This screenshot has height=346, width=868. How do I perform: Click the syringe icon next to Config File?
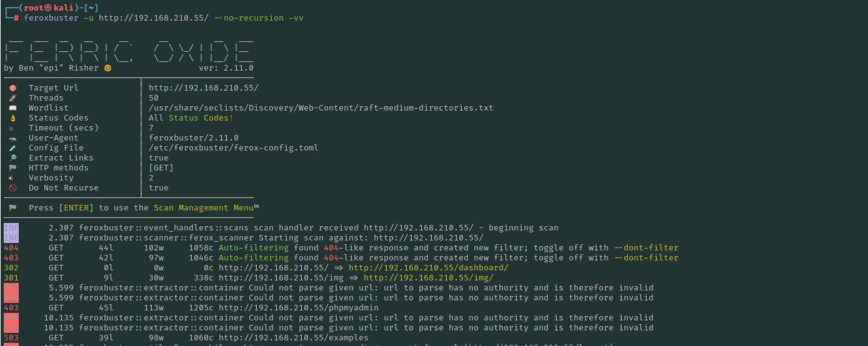click(x=12, y=148)
